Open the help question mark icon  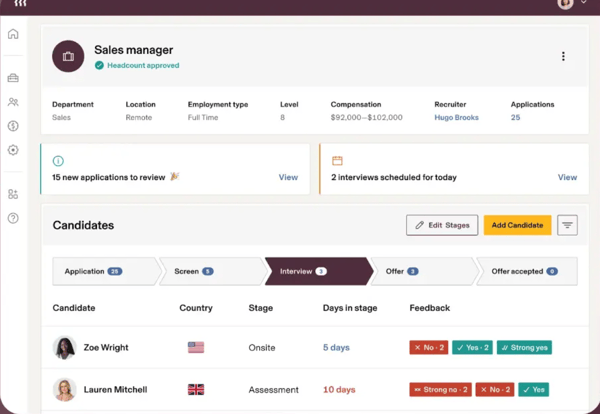coord(13,218)
